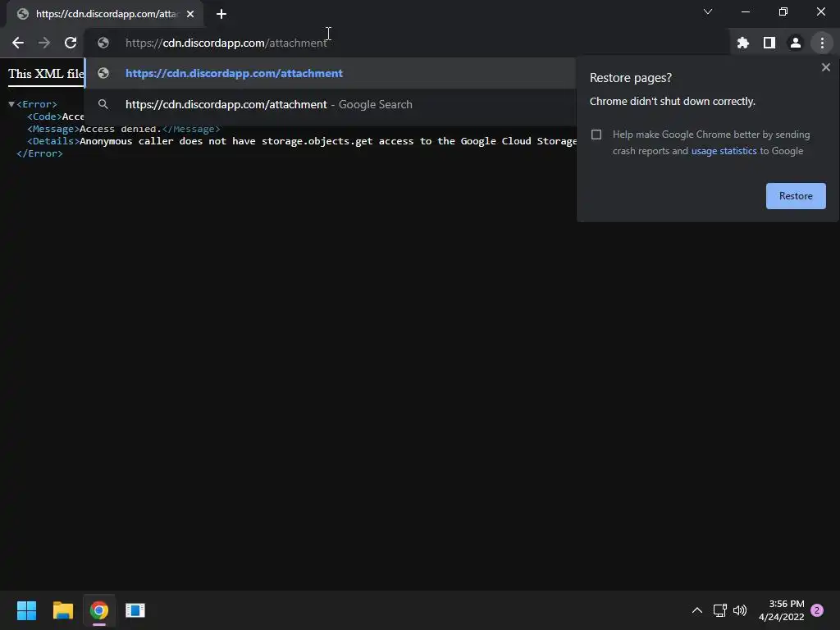The height and width of the screenshot is (630, 840).
Task: Open the notification badge showing 2
Action: click(817, 610)
